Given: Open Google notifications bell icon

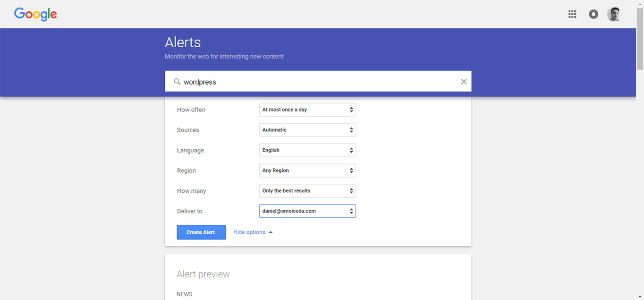Looking at the screenshot, I should 593,14.
